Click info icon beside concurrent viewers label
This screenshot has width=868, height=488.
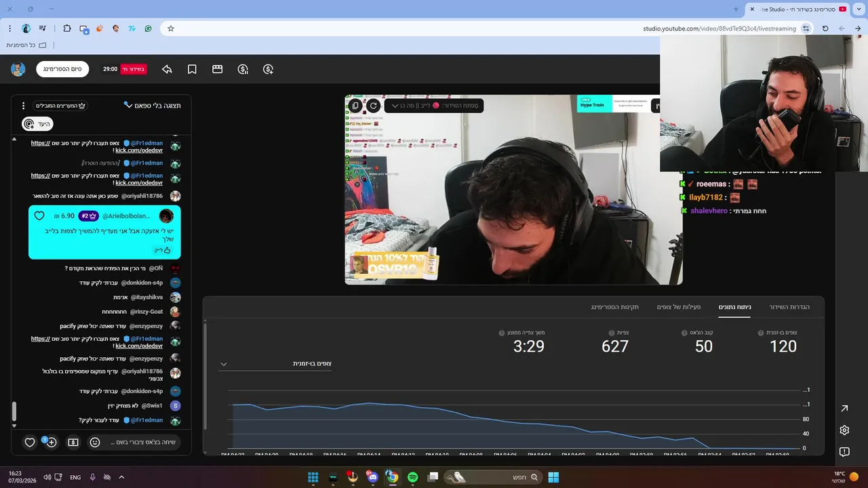761,333
